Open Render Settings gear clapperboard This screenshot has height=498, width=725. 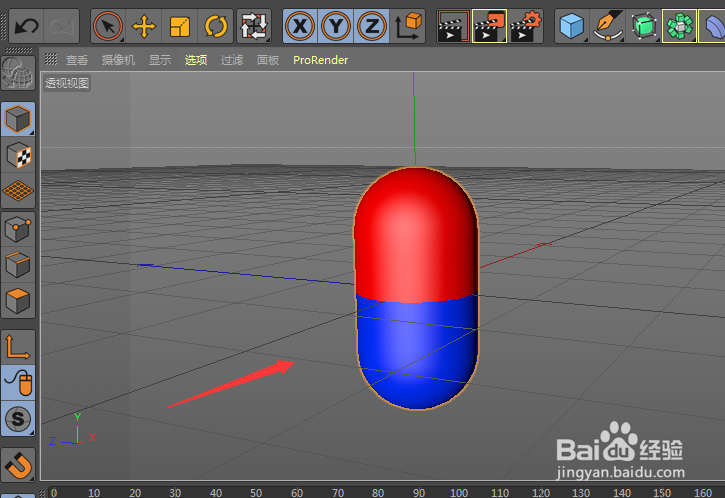point(526,26)
